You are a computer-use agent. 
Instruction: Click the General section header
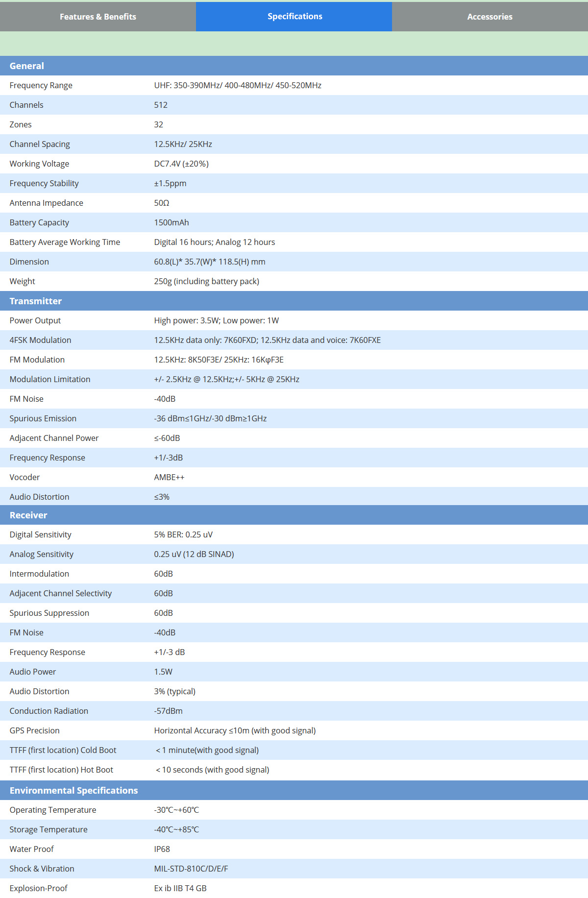point(27,66)
